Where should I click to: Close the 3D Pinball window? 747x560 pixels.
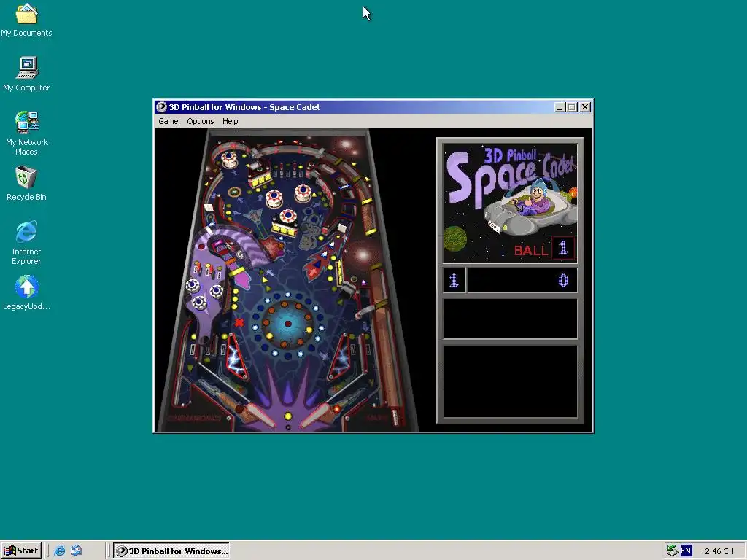click(x=585, y=107)
